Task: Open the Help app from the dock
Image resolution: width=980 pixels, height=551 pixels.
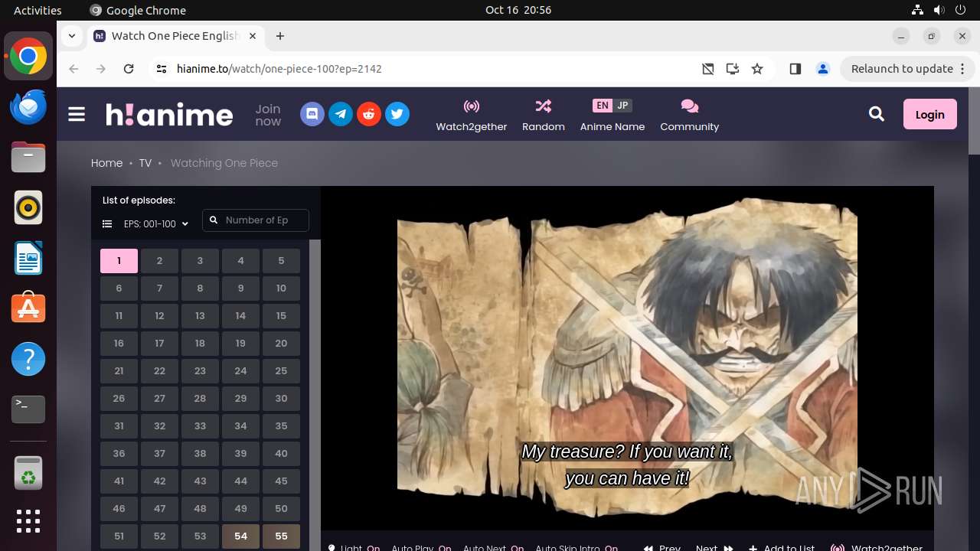Action: click(28, 359)
